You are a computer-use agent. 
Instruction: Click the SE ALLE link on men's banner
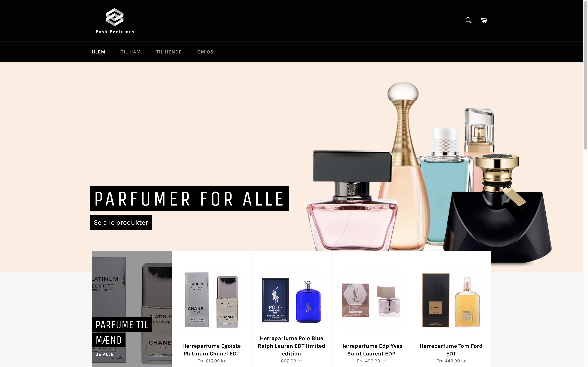(104, 354)
